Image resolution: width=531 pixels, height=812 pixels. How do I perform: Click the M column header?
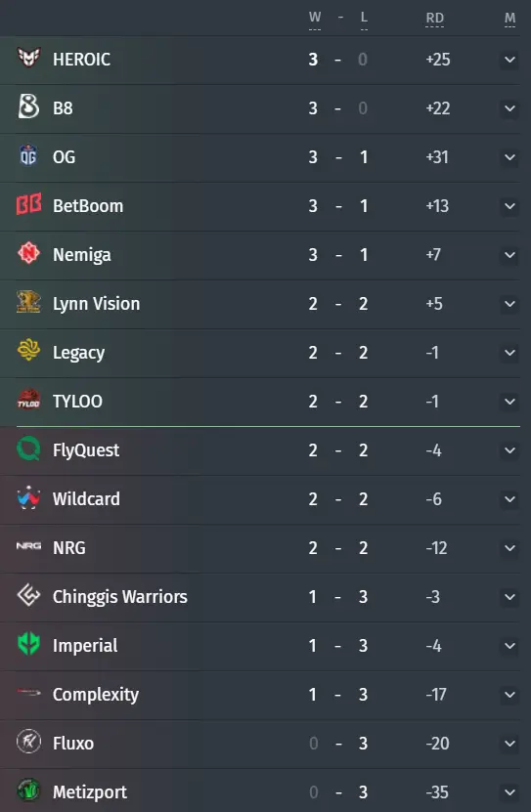(x=509, y=19)
